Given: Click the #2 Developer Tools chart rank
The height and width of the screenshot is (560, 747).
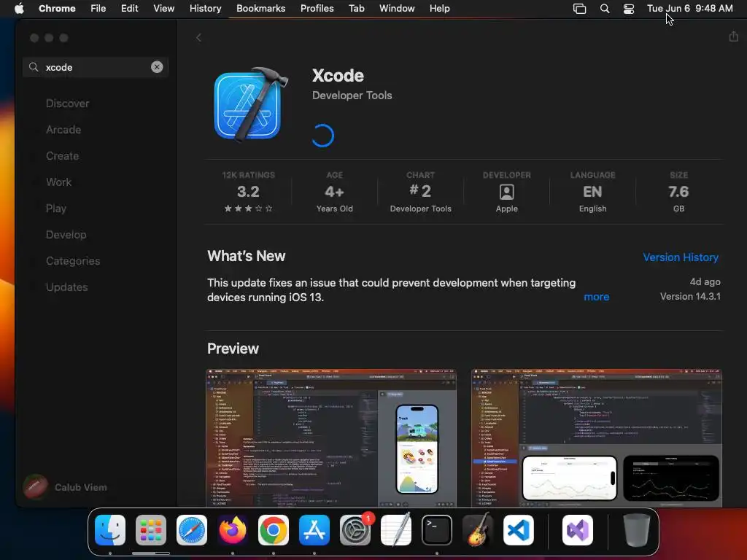Looking at the screenshot, I should [420, 192].
